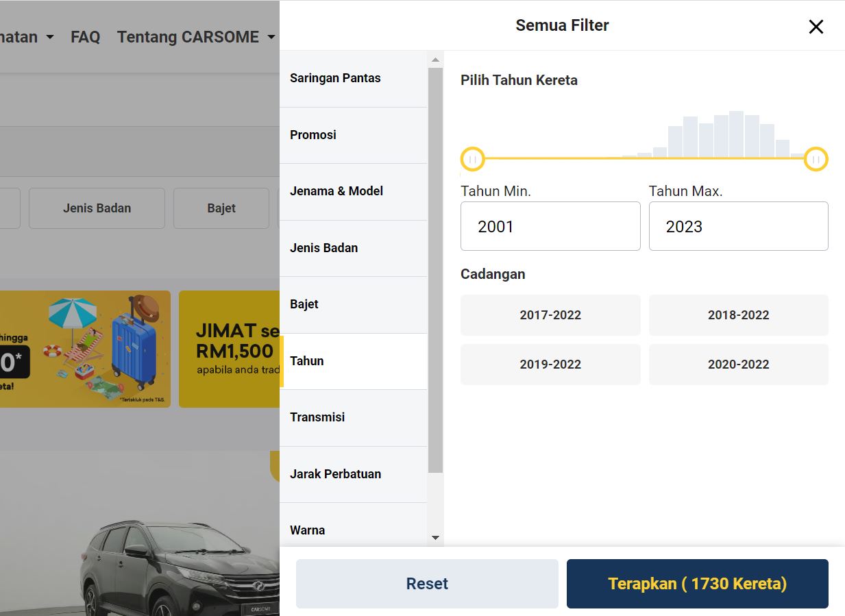This screenshot has width=845, height=616.
Task: Select the 2017-2022 suggested year range
Action: [550, 315]
